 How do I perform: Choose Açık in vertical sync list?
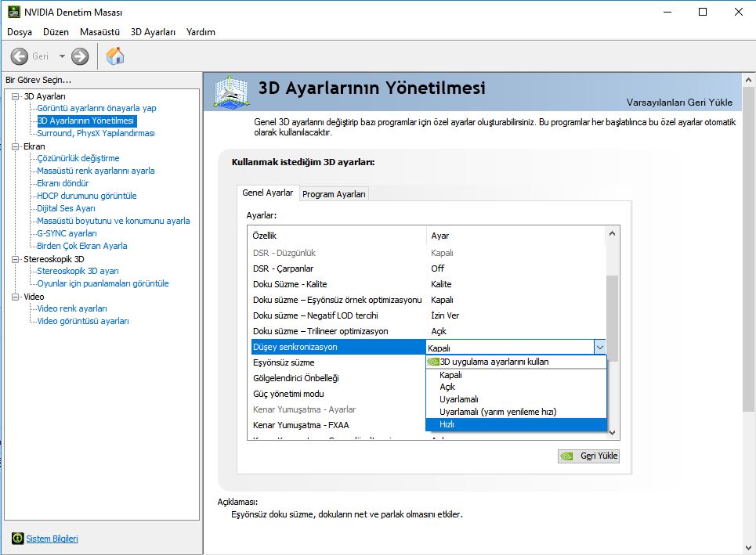coord(516,387)
